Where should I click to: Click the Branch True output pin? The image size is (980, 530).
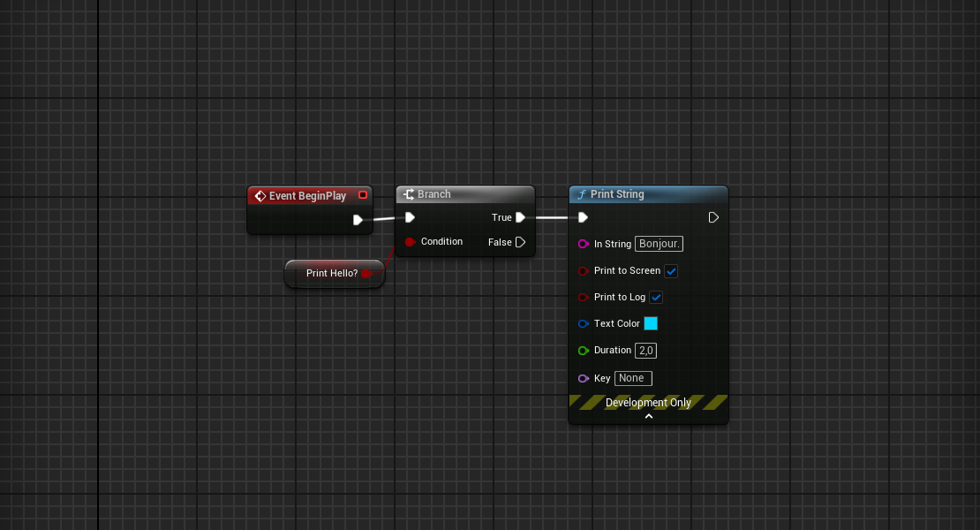tap(521, 217)
